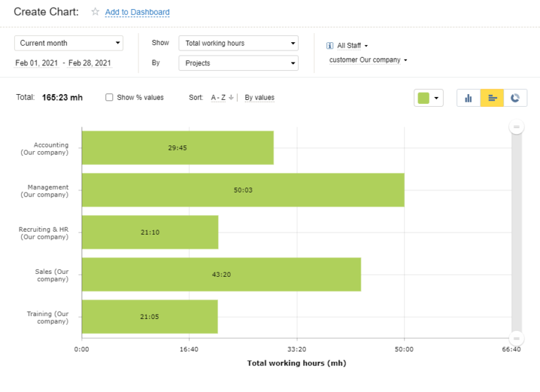The width and height of the screenshot is (540, 392).
Task: Switch to vertical column chart view
Action: (x=468, y=98)
